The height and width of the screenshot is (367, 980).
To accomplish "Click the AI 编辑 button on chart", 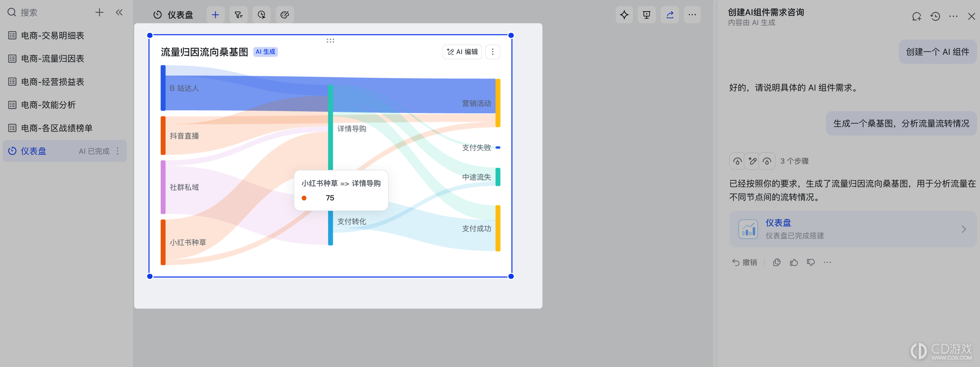I will (462, 52).
